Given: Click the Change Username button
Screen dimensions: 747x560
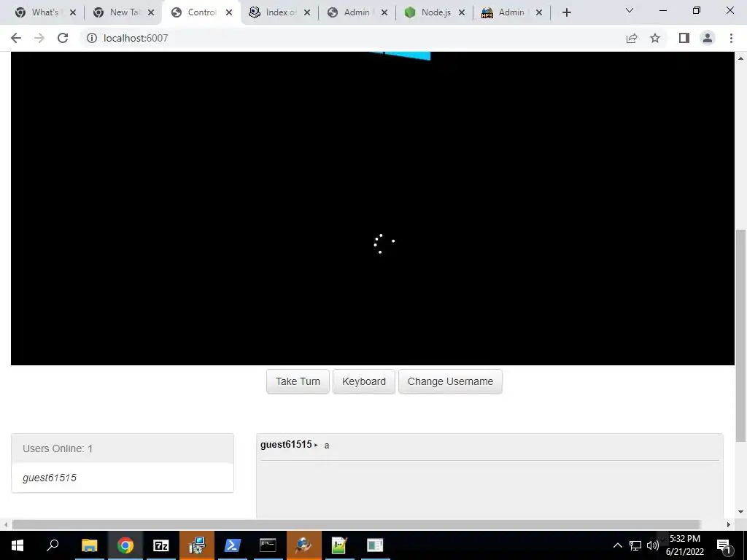Looking at the screenshot, I should 450,381.
